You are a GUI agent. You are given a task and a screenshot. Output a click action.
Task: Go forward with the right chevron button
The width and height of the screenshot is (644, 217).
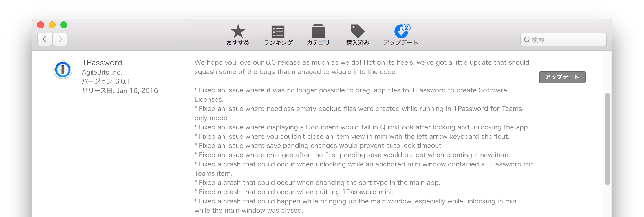60,39
